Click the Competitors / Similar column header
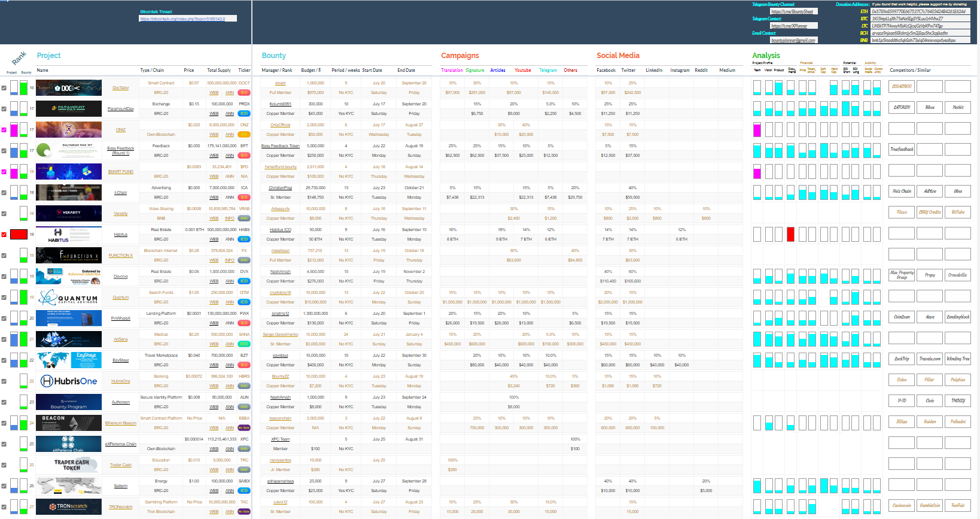 pyautogui.click(x=910, y=70)
